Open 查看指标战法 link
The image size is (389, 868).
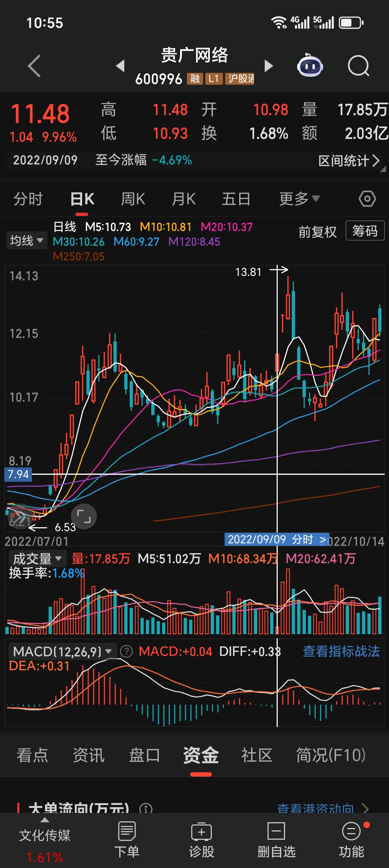click(341, 651)
